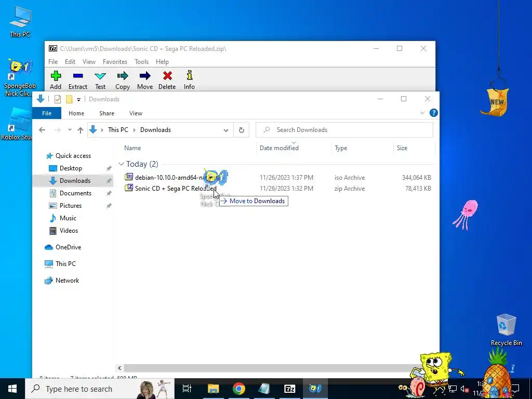Switch to Explorer's View ribbon tab
The image size is (532, 399).
[136, 113]
